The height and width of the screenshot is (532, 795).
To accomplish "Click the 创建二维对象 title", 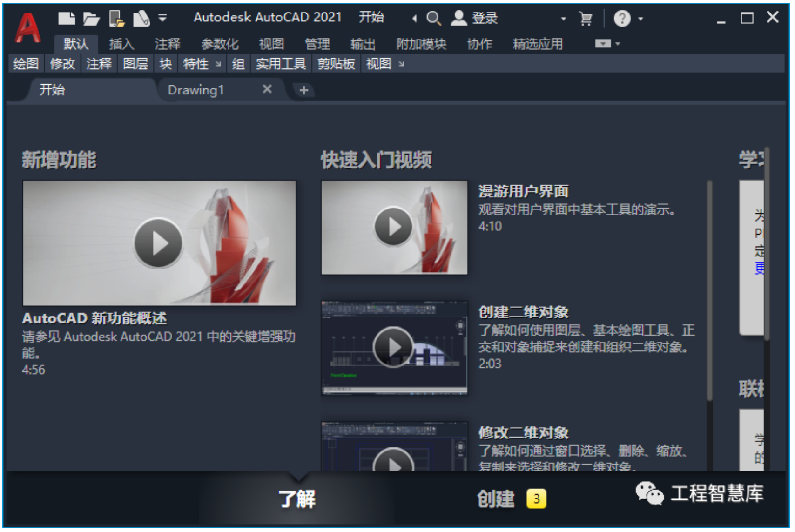I will (524, 312).
